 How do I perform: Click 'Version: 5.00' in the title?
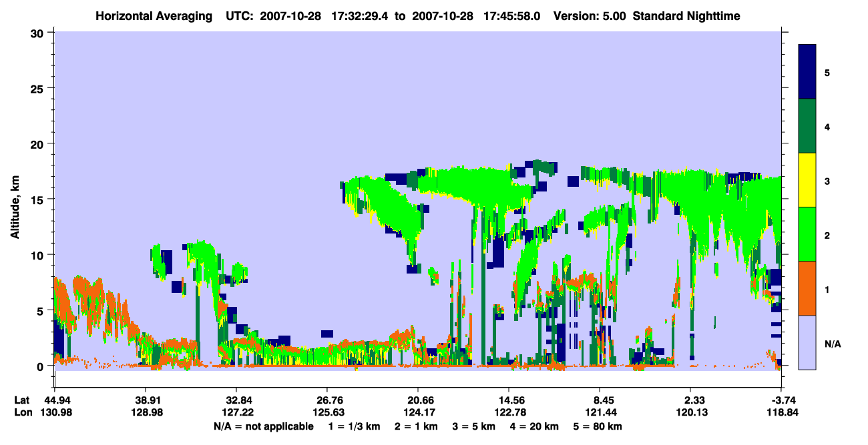pos(588,15)
